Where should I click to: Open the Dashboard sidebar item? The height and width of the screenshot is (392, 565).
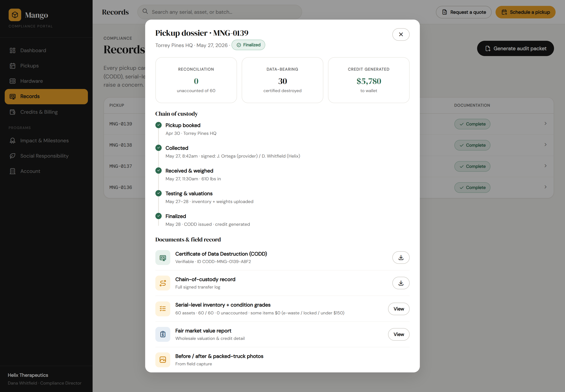(x=46, y=50)
